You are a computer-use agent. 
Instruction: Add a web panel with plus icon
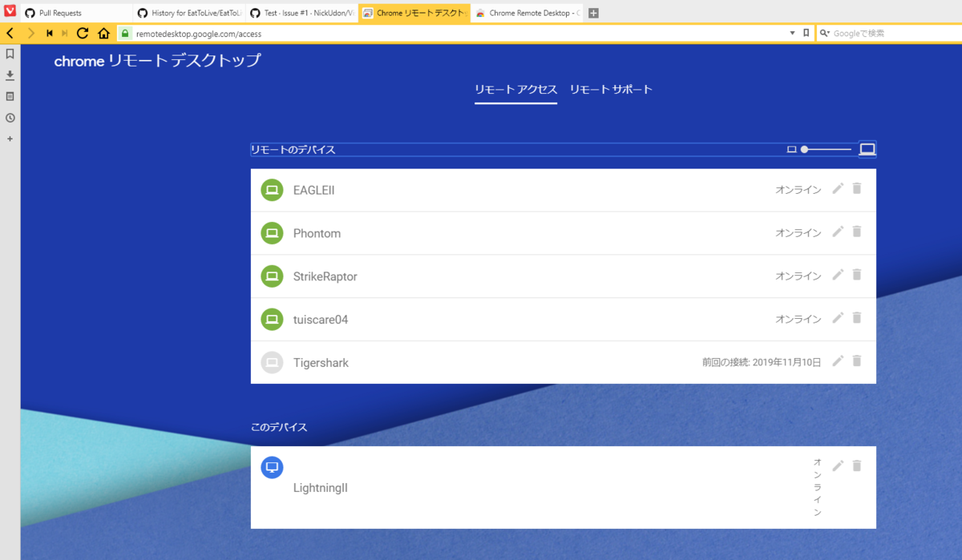tap(10, 139)
